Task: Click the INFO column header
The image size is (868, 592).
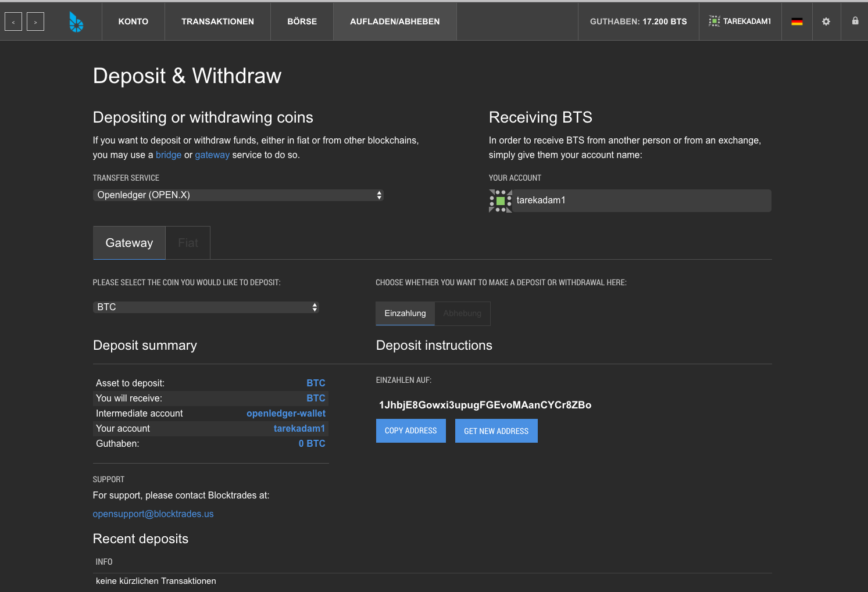Action: 104,562
